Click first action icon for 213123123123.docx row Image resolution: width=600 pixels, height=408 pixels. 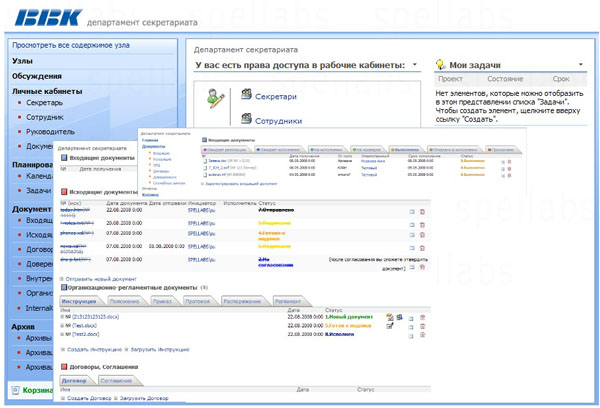click(390, 317)
